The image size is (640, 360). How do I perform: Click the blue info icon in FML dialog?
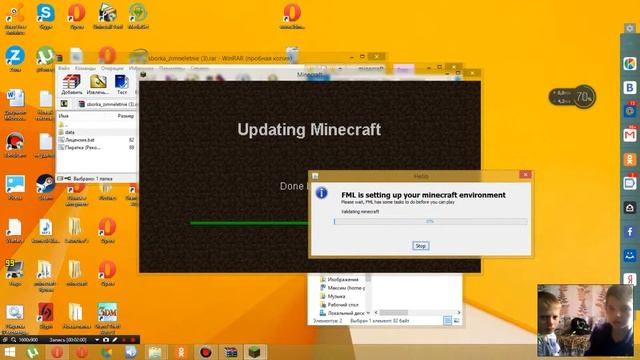click(x=321, y=193)
